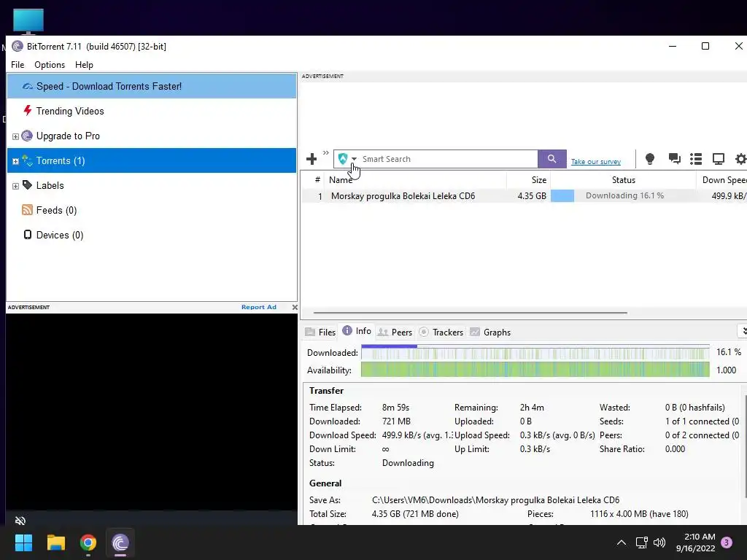Click the purple search magnifier button
The image size is (747, 560).
click(551, 159)
